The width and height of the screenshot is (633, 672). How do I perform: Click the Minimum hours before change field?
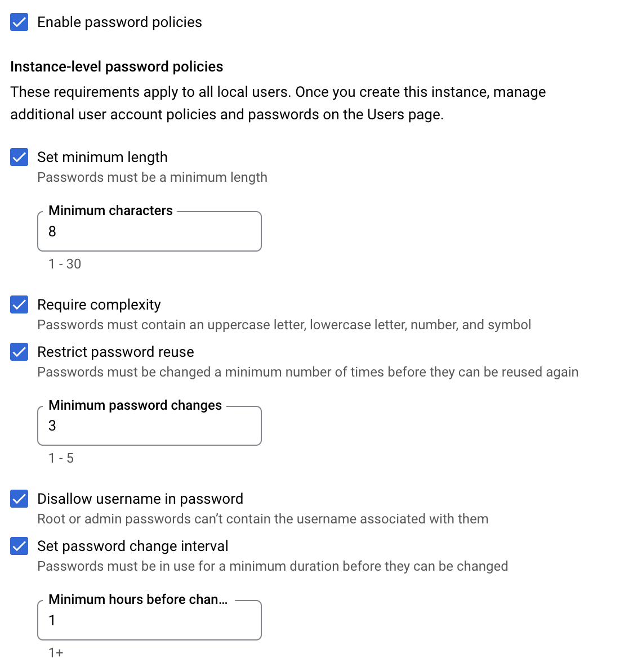tap(149, 620)
